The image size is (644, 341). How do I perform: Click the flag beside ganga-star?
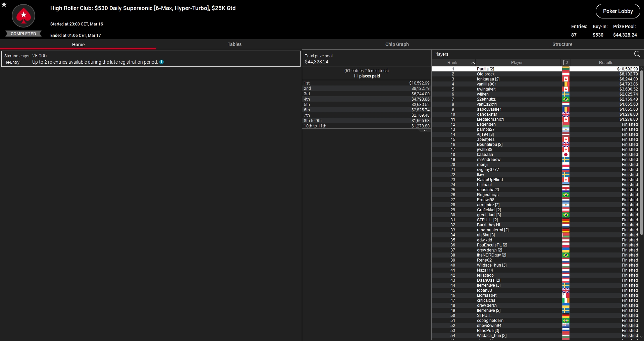[566, 114]
